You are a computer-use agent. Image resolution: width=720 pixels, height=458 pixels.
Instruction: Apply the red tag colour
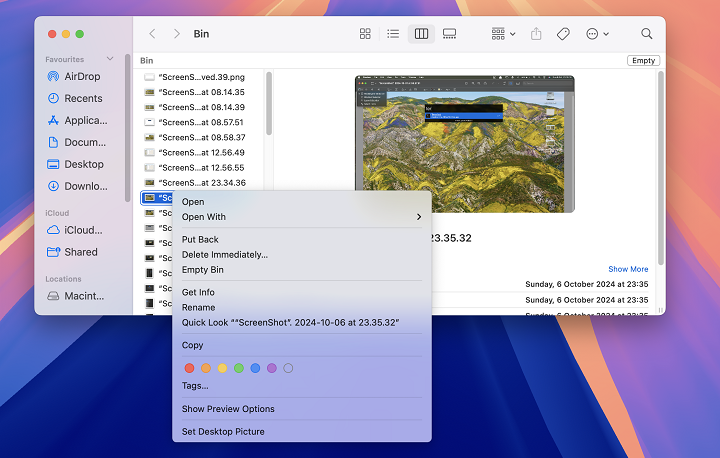[189, 368]
